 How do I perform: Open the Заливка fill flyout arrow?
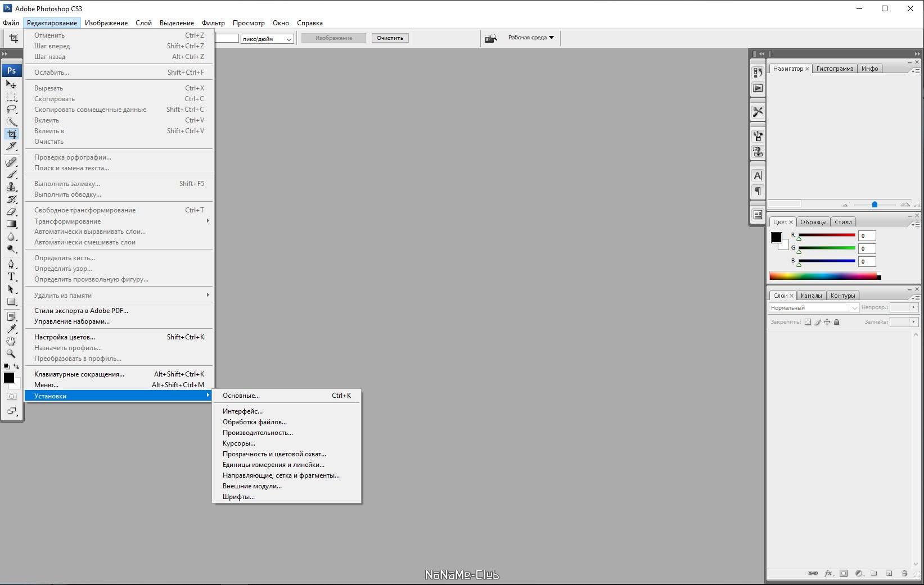pos(913,322)
